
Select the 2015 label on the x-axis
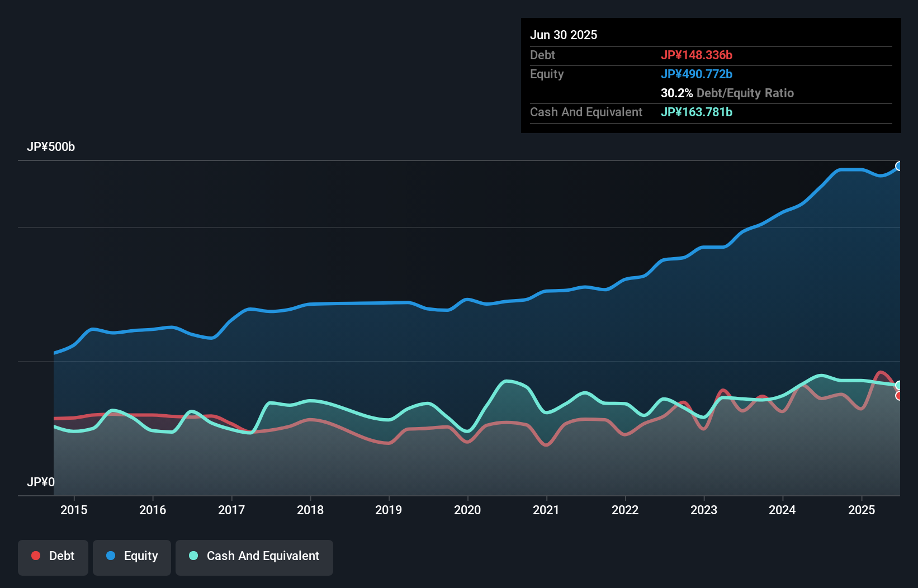click(74, 510)
